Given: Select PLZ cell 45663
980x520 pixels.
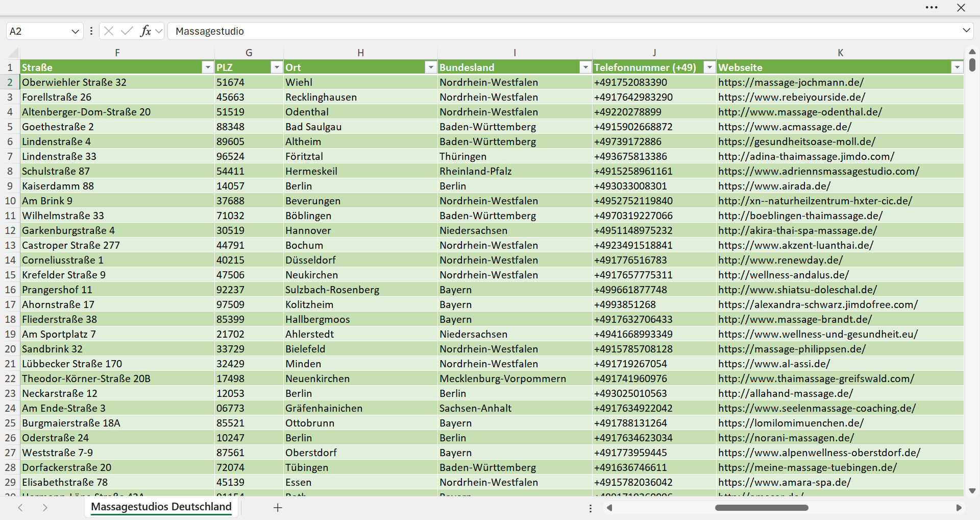Looking at the screenshot, I should (249, 97).
